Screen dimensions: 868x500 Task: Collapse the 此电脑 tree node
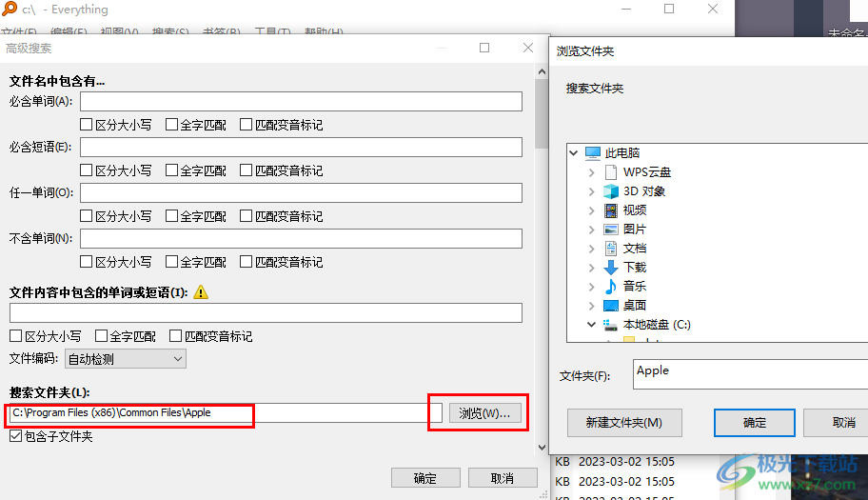pos(574,152)
